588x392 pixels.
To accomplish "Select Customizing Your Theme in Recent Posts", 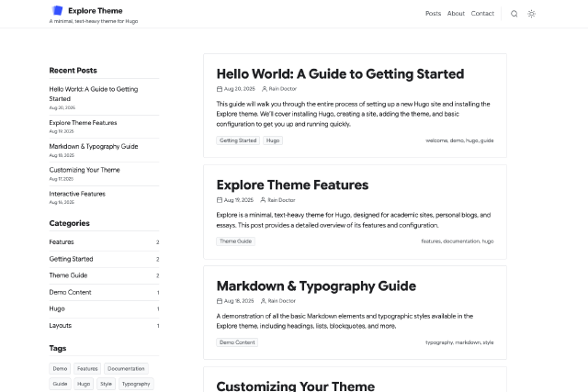I will [85, 170].
